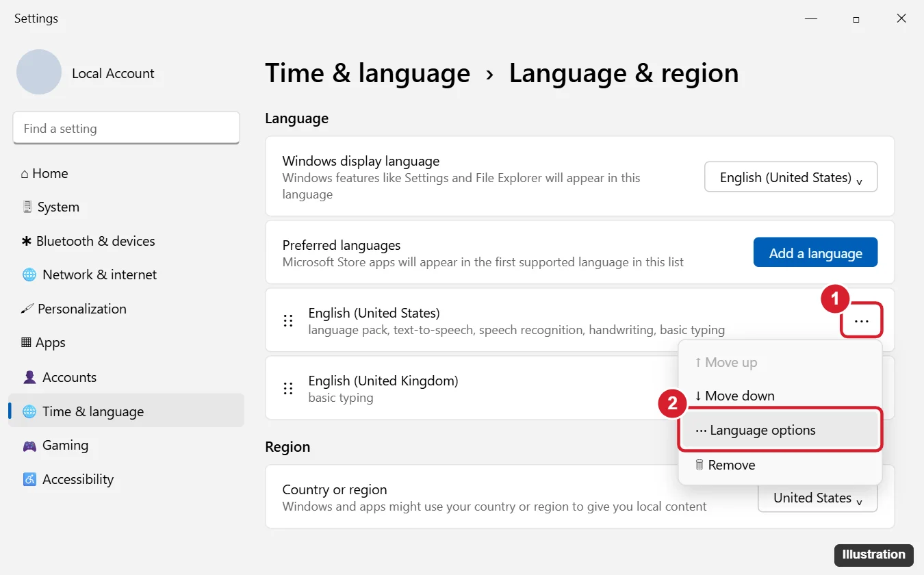The image size is (924, 575).
Task: Open the Time & language sidebar section
Action: coord(126,411)
